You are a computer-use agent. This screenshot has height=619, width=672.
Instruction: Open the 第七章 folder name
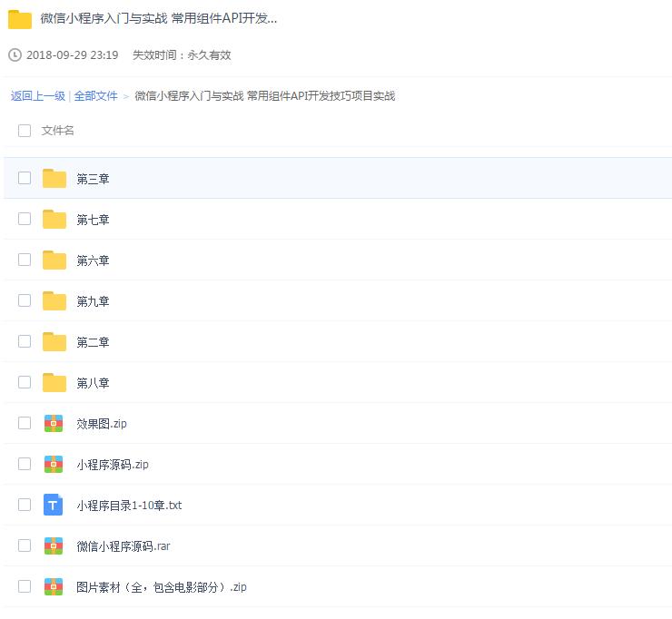[x=93, y=220]
